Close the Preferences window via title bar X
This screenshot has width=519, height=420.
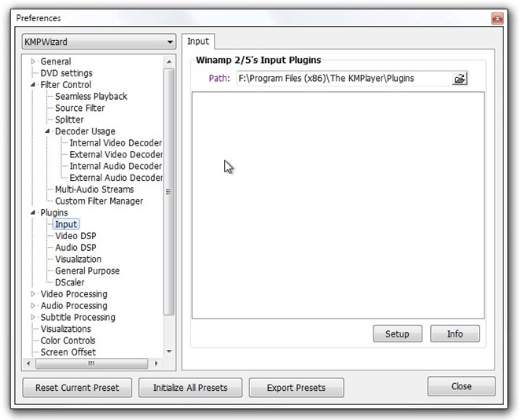pos(497,19)
